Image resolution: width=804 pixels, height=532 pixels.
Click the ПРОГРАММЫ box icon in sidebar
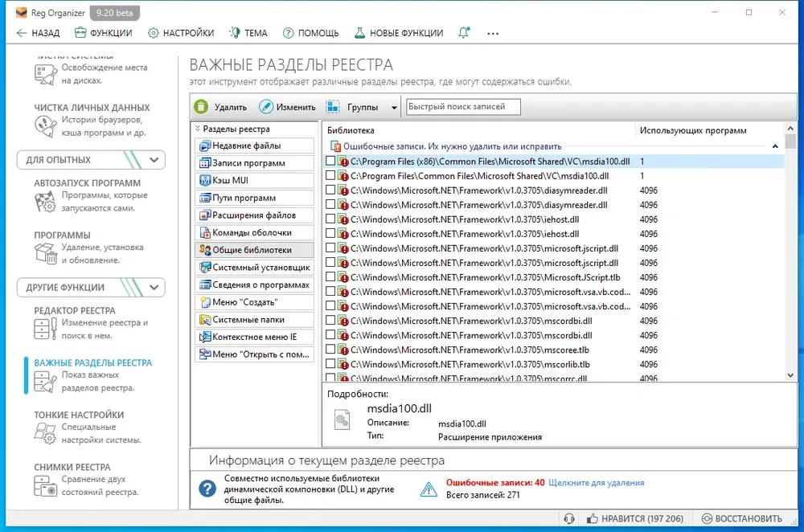pos(45,253)
